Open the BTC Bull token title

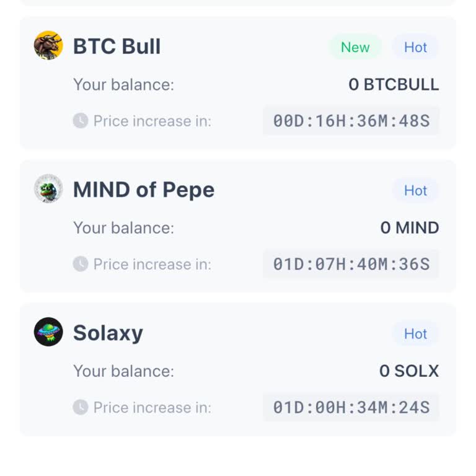click(x=117, y=46)
